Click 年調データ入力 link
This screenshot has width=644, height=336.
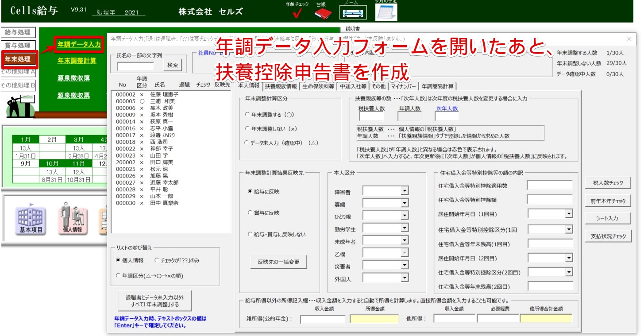pyautogui.click(x=79, y=44)
